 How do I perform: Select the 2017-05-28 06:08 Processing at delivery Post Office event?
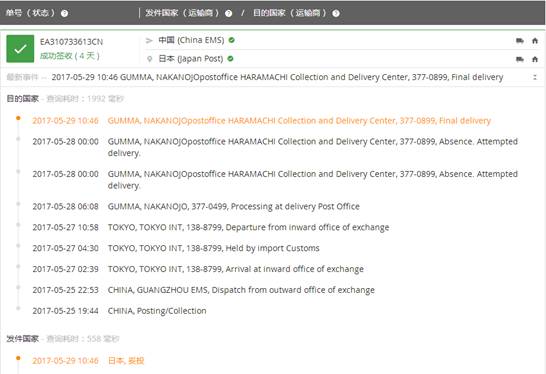pyautogui.click(x=196, y=206)
